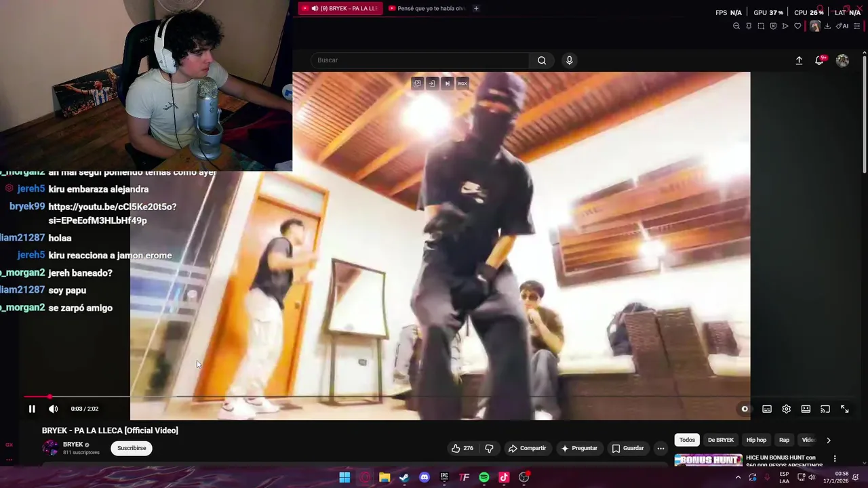Open browser downloads icon
The width and height of the screenshot is (868, 488).
pyautogui.click(x=827, y=26)
